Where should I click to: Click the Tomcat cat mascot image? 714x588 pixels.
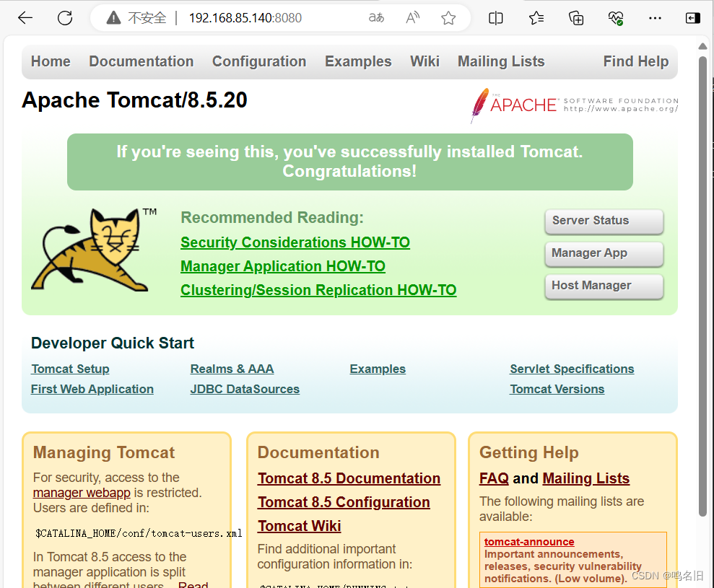pyautogui.click(x=93, y=250)
